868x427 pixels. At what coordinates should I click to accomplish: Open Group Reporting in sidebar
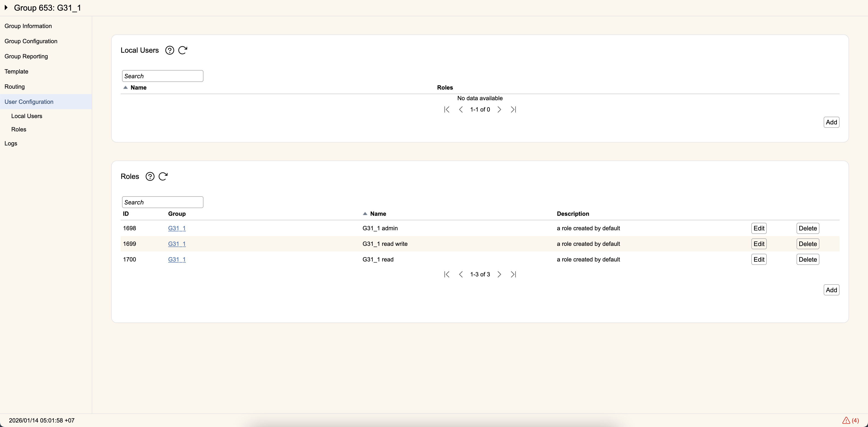(26, 56)
